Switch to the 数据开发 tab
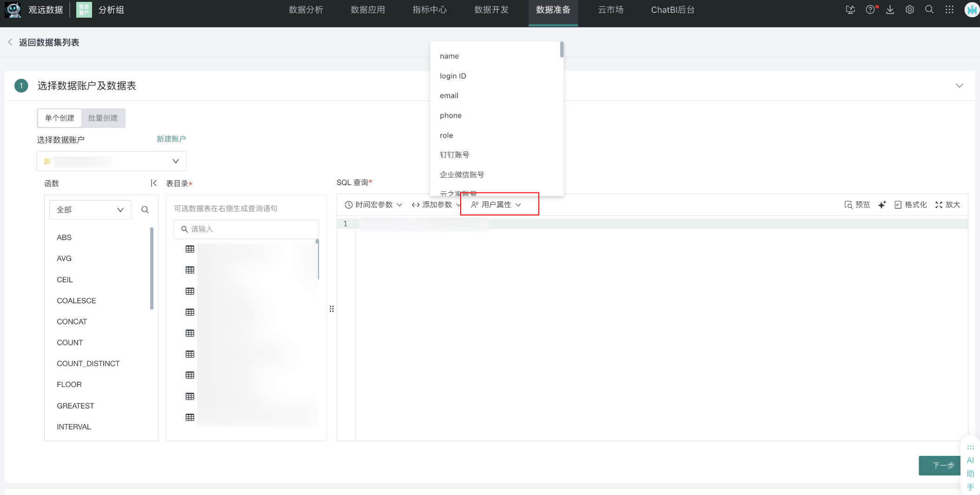 (x=491, y=10)
